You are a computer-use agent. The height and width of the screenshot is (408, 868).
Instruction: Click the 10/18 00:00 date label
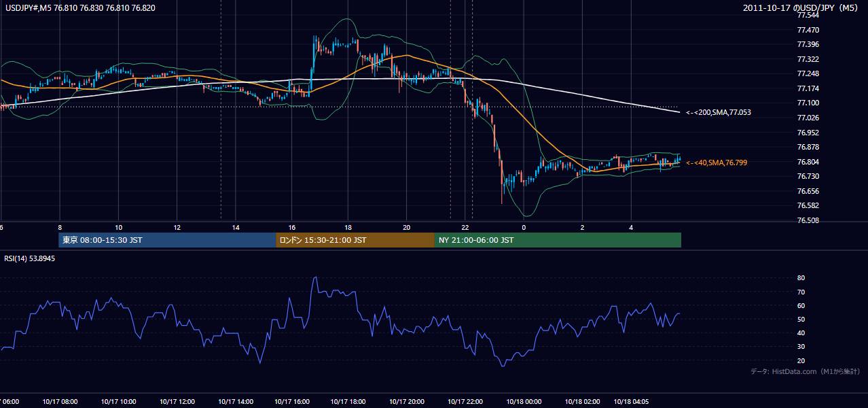[524, 402]
